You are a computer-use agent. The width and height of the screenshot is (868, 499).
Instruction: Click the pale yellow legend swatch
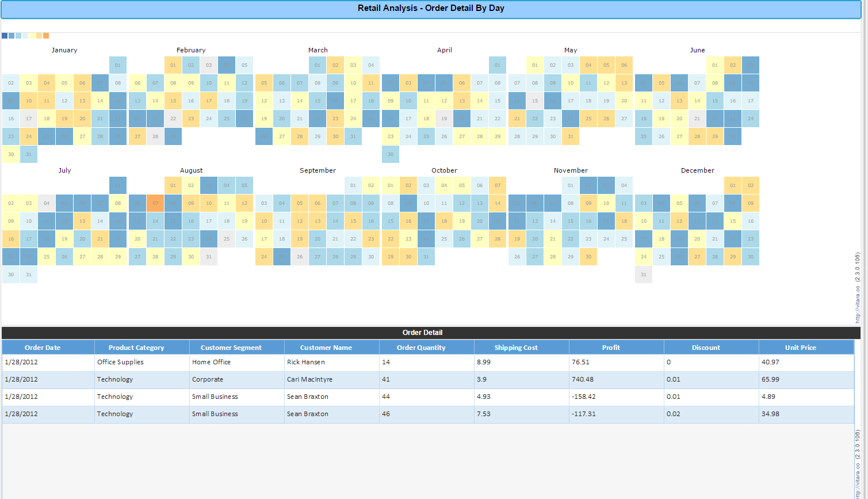(x=32, y=36)
